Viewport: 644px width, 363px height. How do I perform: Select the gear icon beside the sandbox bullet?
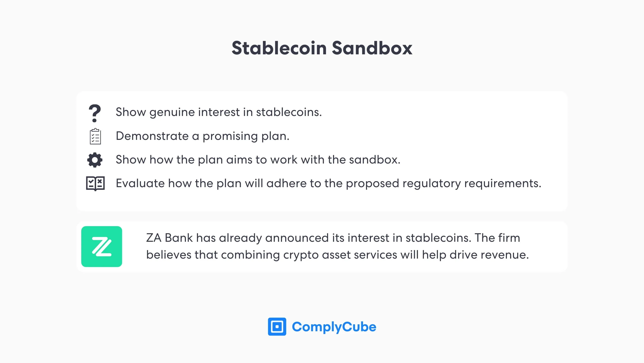click(x=95, y=160)
